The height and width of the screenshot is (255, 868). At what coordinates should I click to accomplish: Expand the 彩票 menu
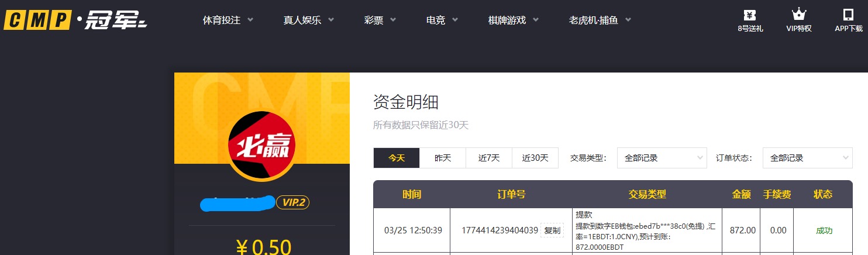pos(380,20)
